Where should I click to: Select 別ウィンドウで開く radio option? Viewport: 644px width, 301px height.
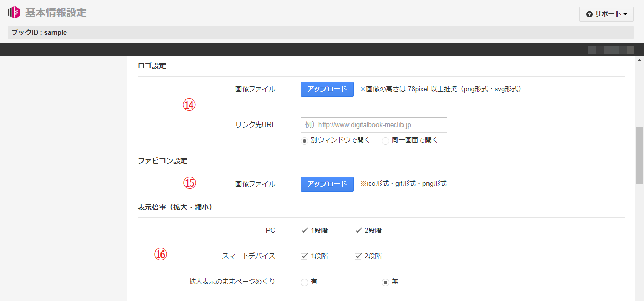305,141
